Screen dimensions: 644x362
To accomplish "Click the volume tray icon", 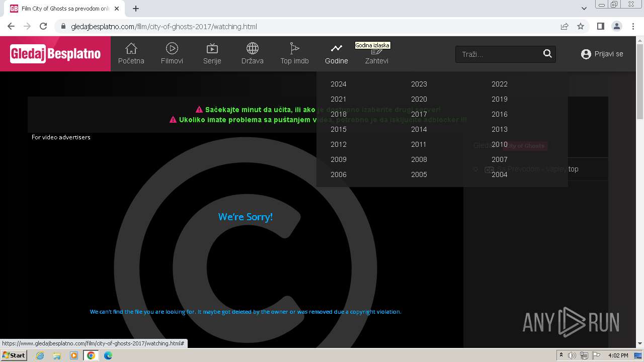I will coord(572,355).
